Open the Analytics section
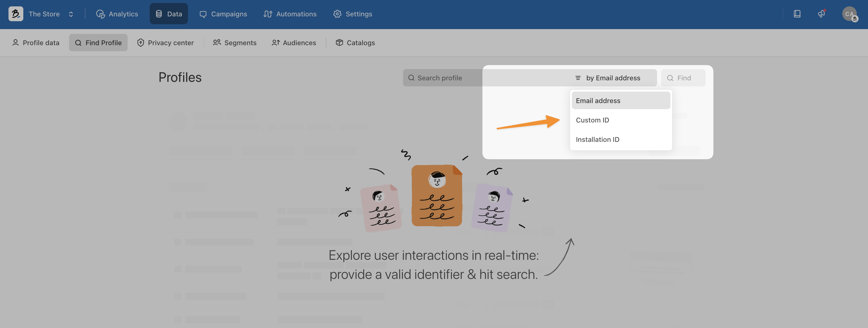The image size is (868, 328). point(117,14)
